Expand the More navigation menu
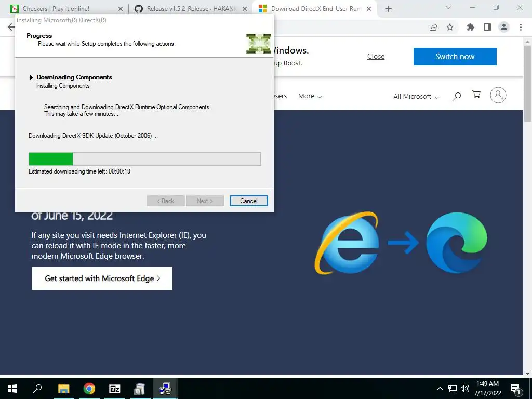 coord(310,96)
